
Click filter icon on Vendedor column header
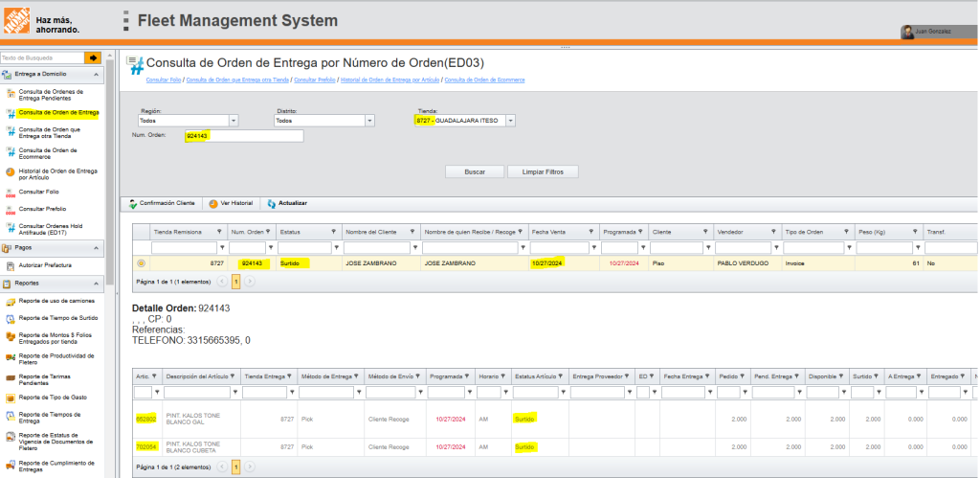point(773,232)
